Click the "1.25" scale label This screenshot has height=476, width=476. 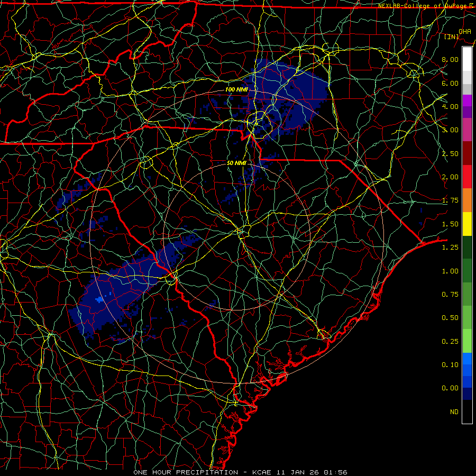tap(450, 248)
